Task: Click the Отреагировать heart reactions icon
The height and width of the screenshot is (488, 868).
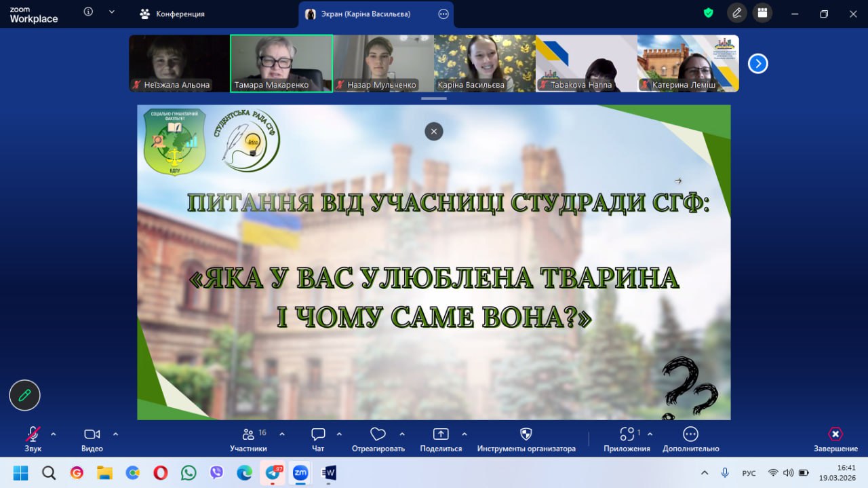Action: [378, 434]
